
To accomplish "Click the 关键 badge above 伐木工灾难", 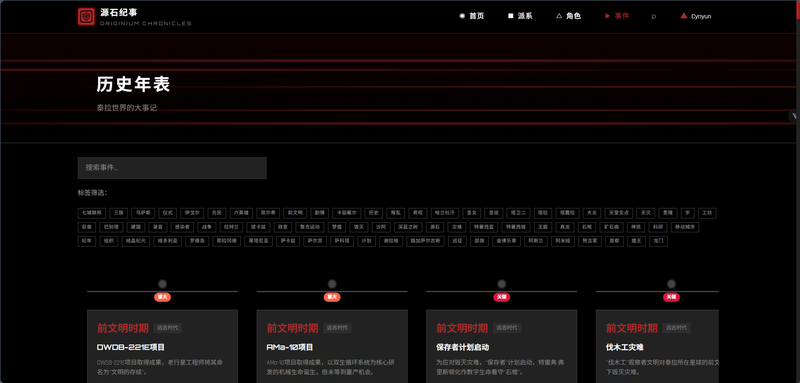I will point(671,297).
